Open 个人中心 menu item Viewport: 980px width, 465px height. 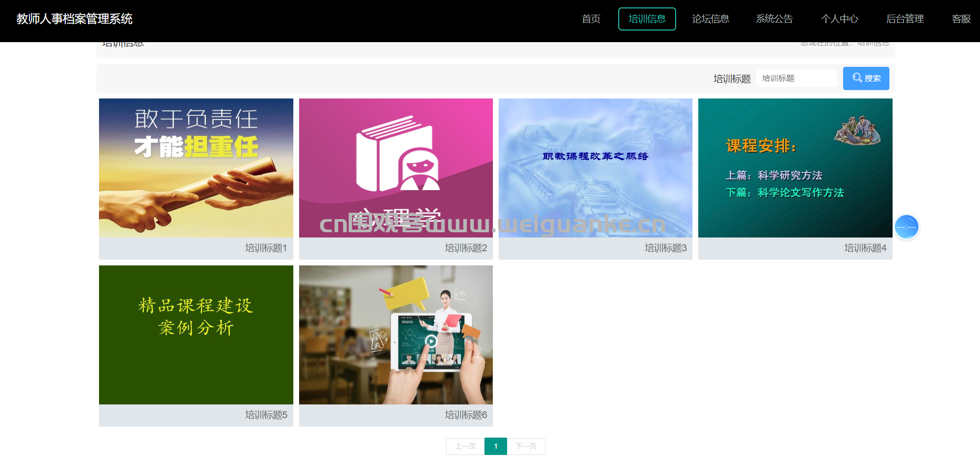coord(839,19)
